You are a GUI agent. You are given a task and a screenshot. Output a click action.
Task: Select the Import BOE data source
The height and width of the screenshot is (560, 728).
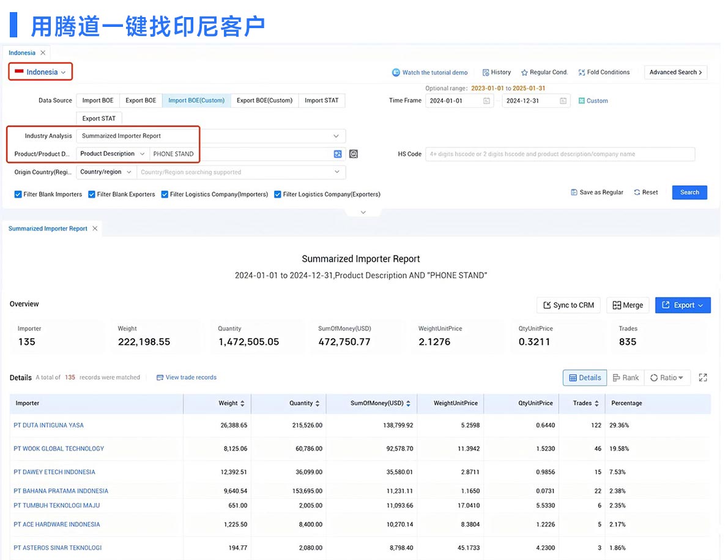[x=97, y=100]
